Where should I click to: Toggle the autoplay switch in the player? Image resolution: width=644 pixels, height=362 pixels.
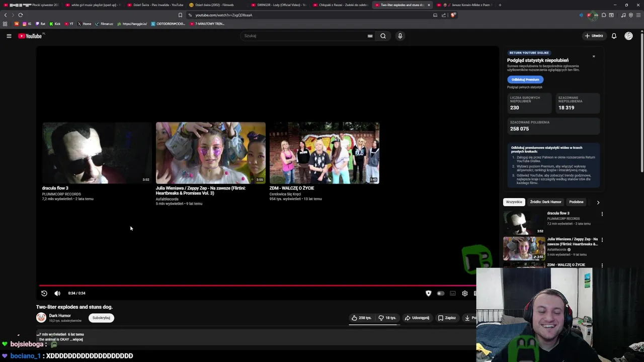click(x=441, y=293)
